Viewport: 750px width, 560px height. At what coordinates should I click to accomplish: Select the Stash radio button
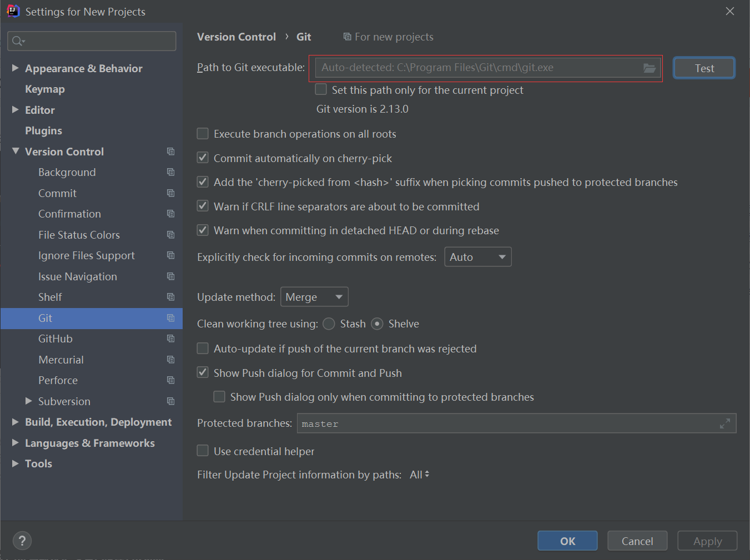click(x=329, y=324)
